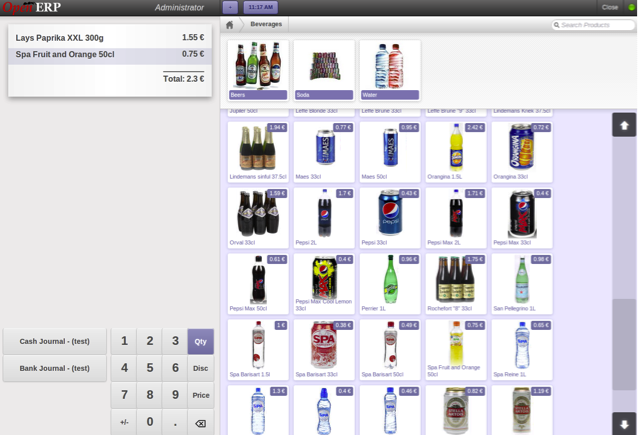This screenshot has height=435, width=638.
Task: Select Price mode on numpad
Action: (x=201, y=395)
